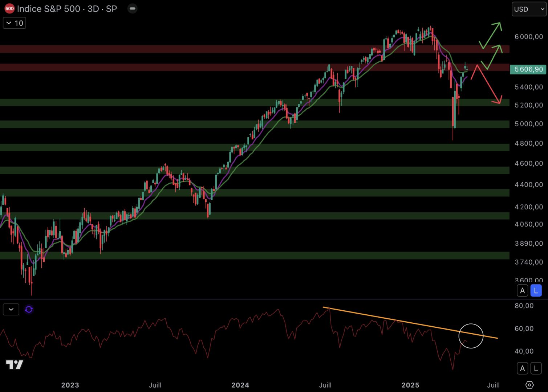
Task: Open chart settings gear near the time axis
Action: [x=529, y=385]
